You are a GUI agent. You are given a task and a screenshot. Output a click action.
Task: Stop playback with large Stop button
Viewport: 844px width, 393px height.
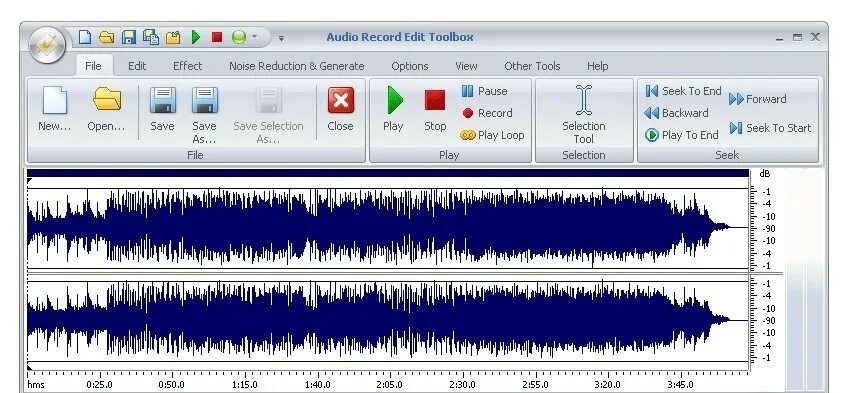pos(434,110)
